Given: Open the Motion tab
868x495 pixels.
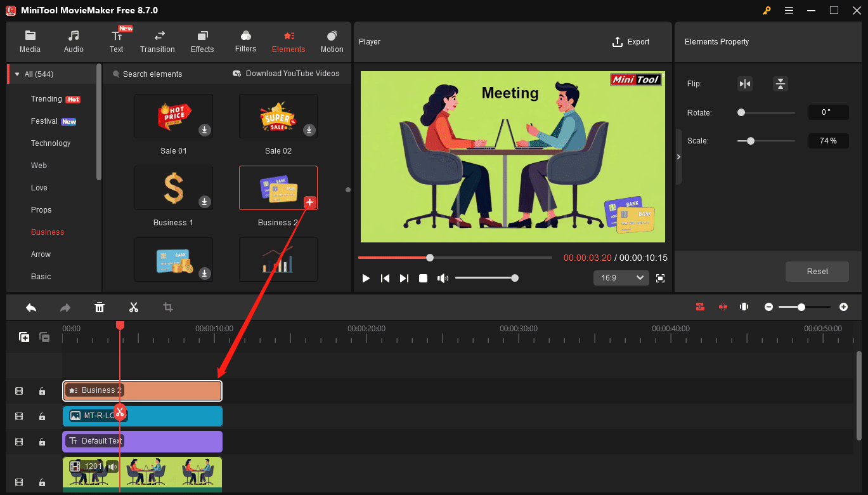Looking at the screenshot, I should [x=332, y=42].
